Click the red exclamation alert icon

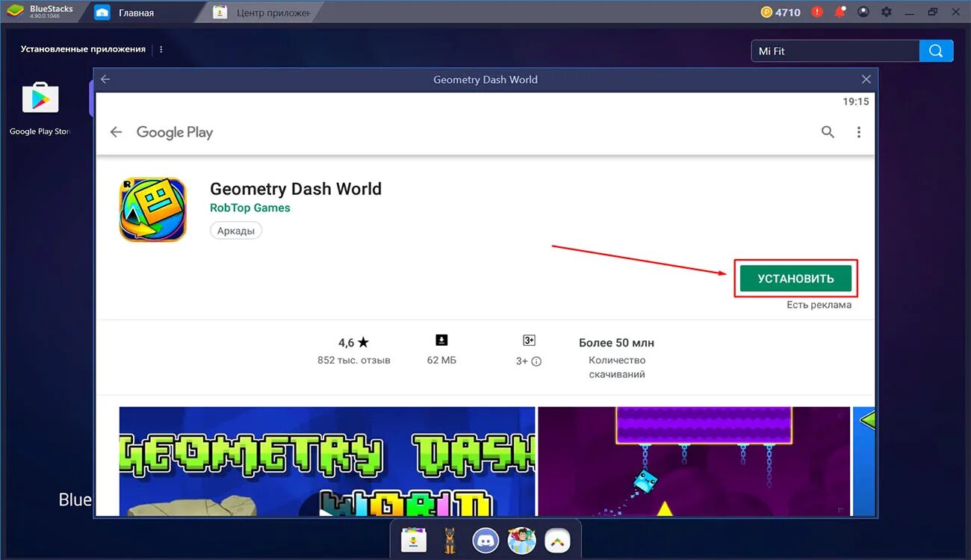point(817,12)
